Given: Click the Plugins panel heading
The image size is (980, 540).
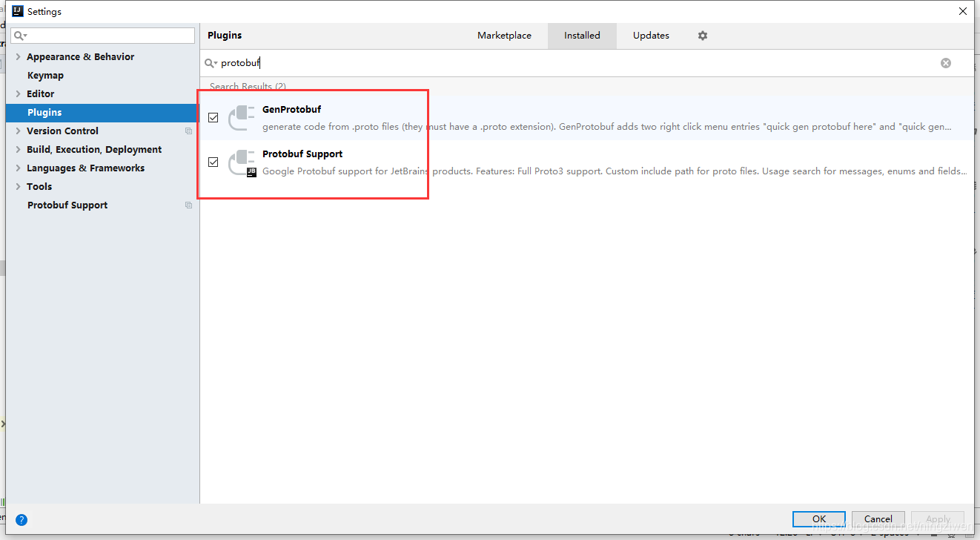Looking at the screenshot, I should click(225, 36).
